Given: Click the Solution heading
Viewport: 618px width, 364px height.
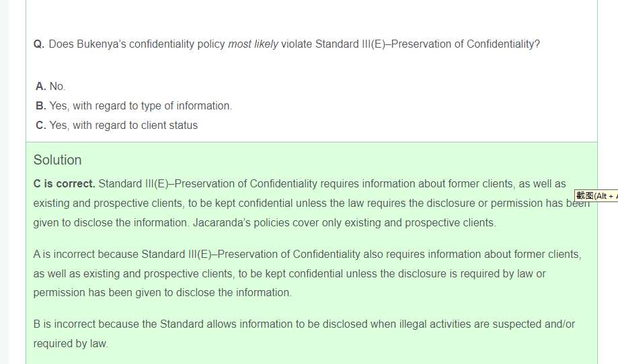Looking at the screenshot, I should 58,160.
